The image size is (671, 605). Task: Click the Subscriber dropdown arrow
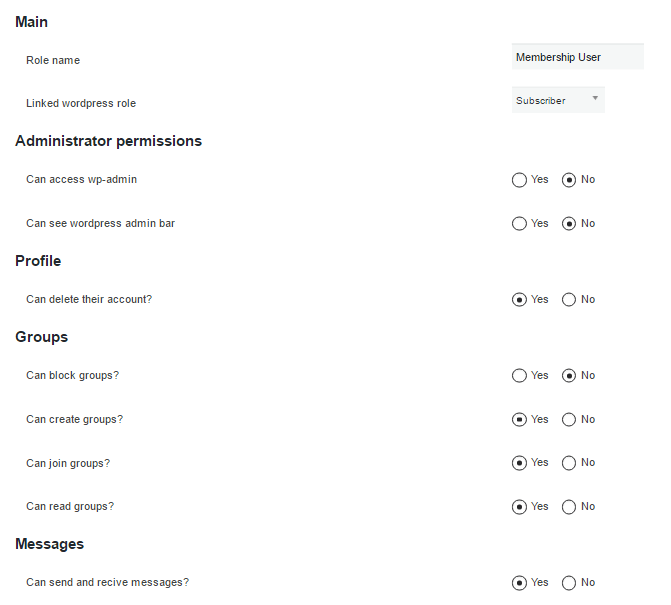click(595, 98)
